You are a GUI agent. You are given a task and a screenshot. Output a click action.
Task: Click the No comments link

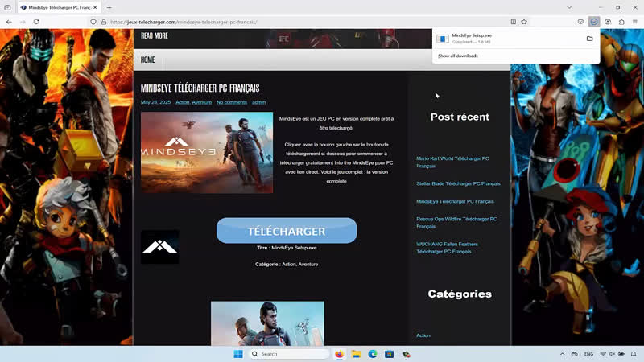coord(232,102)
